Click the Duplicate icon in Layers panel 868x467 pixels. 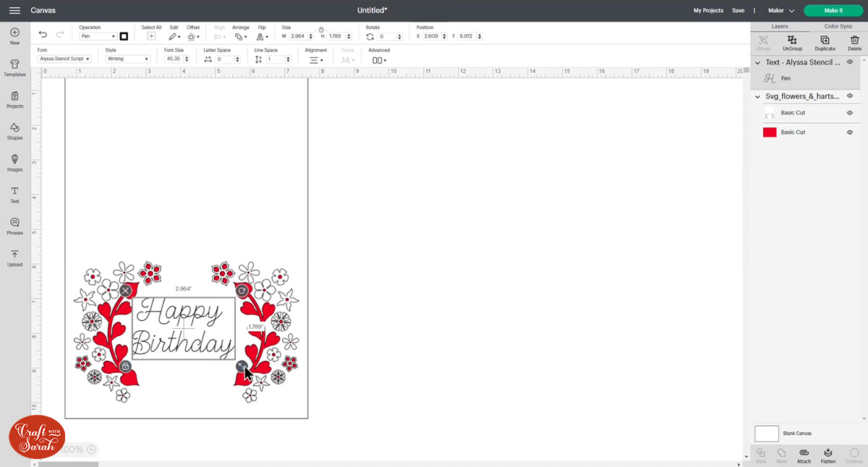pos(825,44)
